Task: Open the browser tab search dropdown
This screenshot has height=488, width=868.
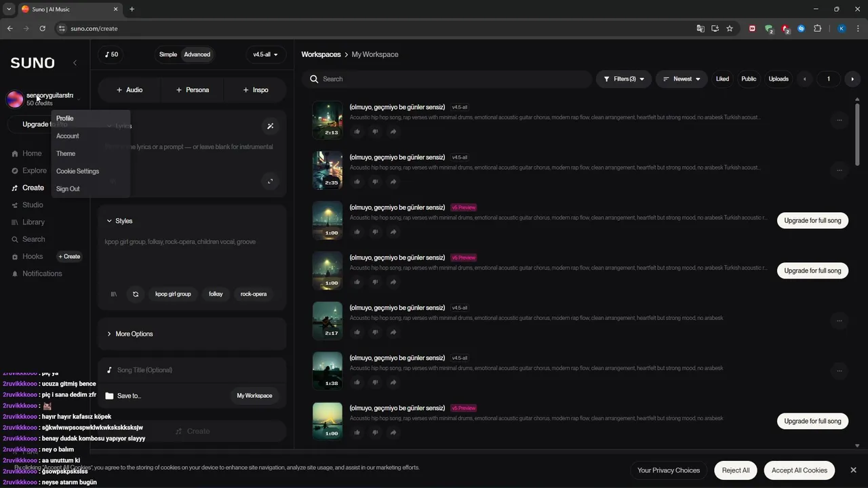Action: (x=9, y=9)
